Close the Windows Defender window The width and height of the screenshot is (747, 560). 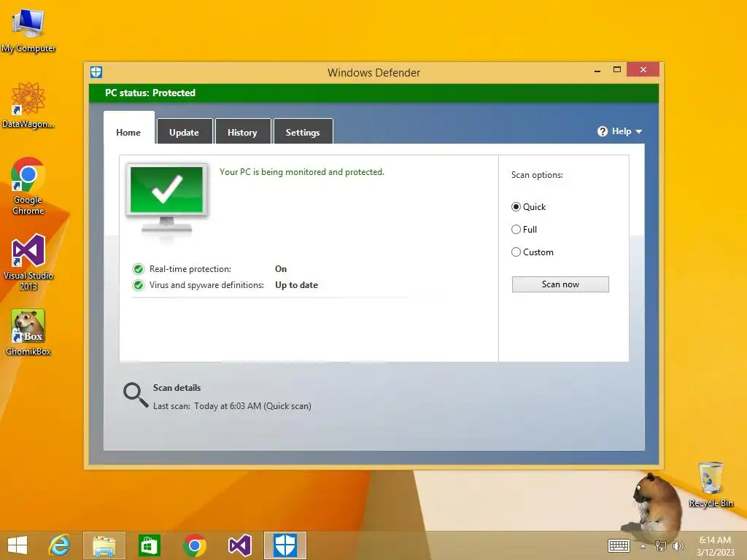[643, 69]
